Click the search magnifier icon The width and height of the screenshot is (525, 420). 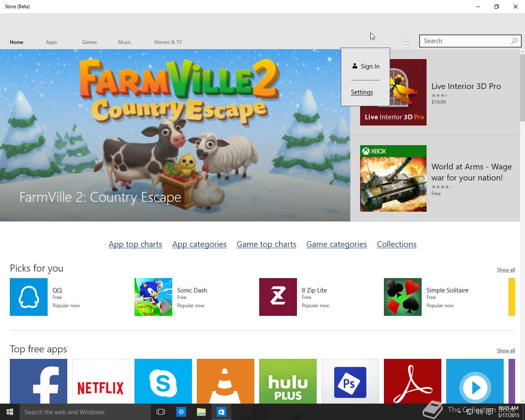click(514, 41)
